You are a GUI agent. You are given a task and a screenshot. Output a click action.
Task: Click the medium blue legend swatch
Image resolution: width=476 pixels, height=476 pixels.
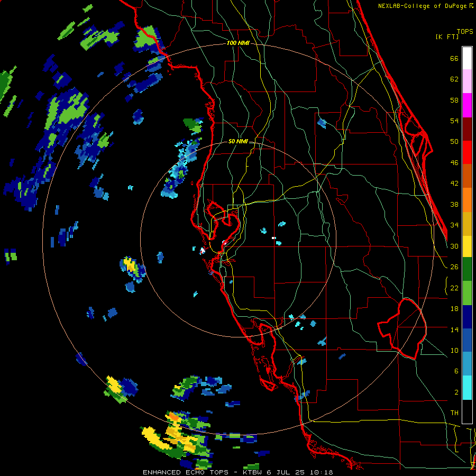467,340
